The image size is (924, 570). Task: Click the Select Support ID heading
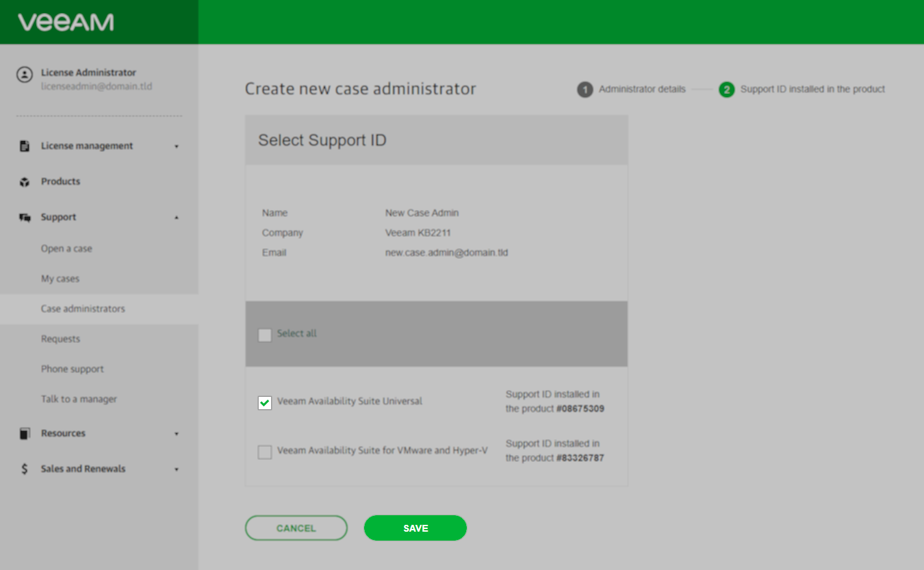[x=322, y=140]
